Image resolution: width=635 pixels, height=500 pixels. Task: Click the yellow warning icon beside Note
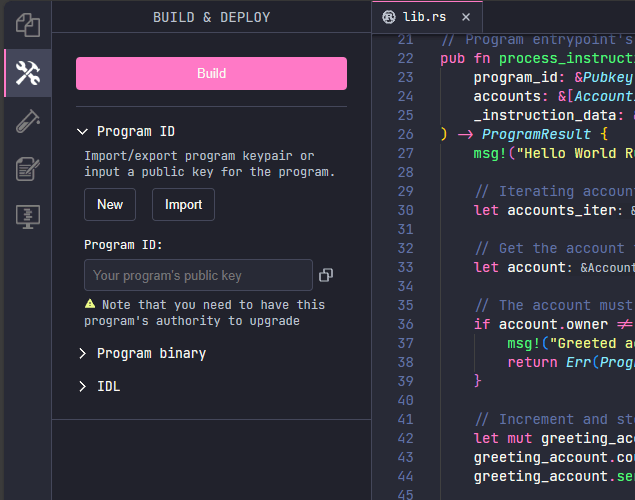tap(90, 304)
